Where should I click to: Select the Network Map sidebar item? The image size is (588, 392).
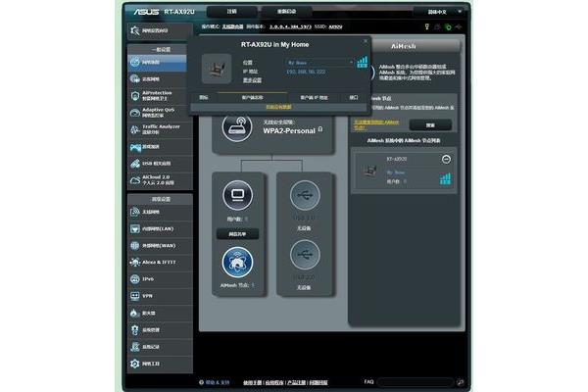pos(157,63)
